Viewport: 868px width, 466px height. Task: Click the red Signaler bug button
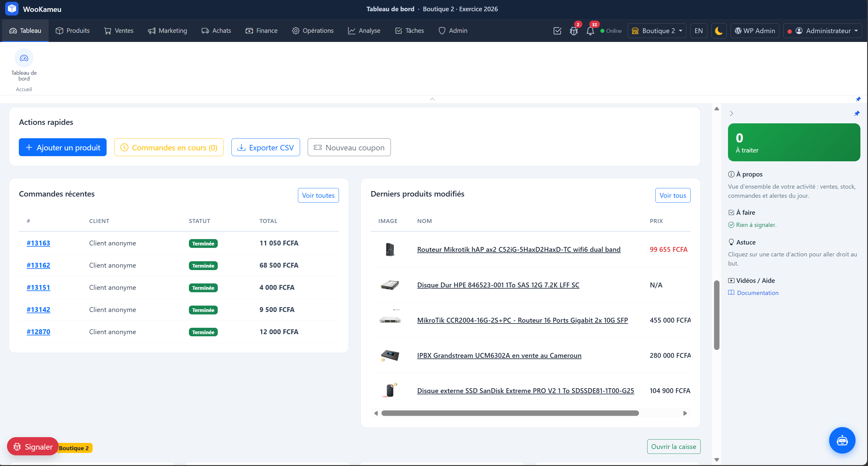(33, 447)
